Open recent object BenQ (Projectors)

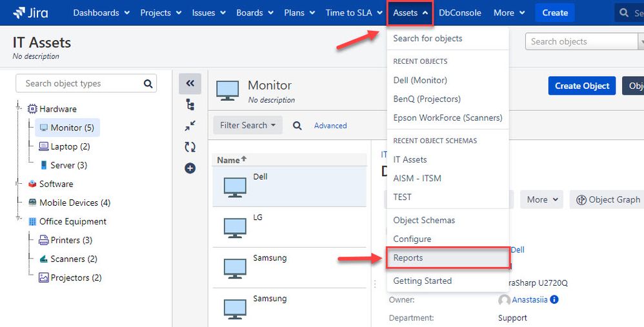pos(447,99)
